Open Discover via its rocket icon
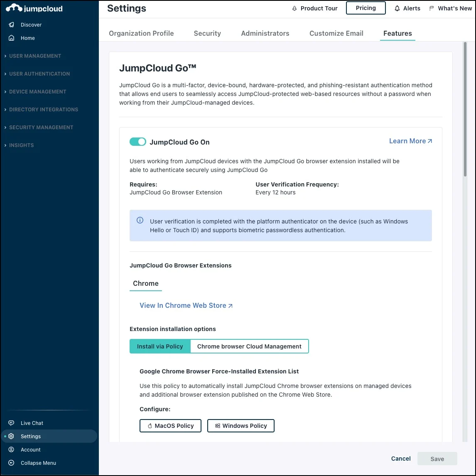This screenshot has width=476, height=476. pos(12,25)
